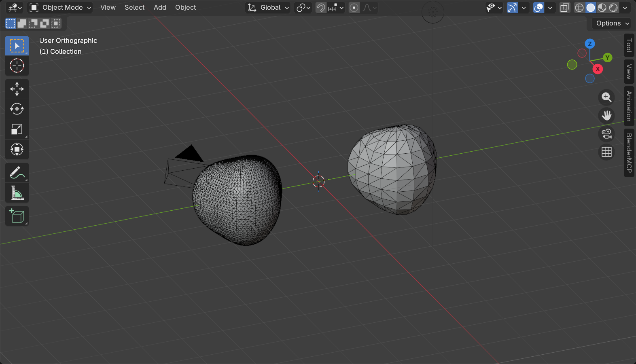Click the Zoom in/out viewport button
Image resolution: width=636 pixels, height=364 pixels.
click(606, 97)
